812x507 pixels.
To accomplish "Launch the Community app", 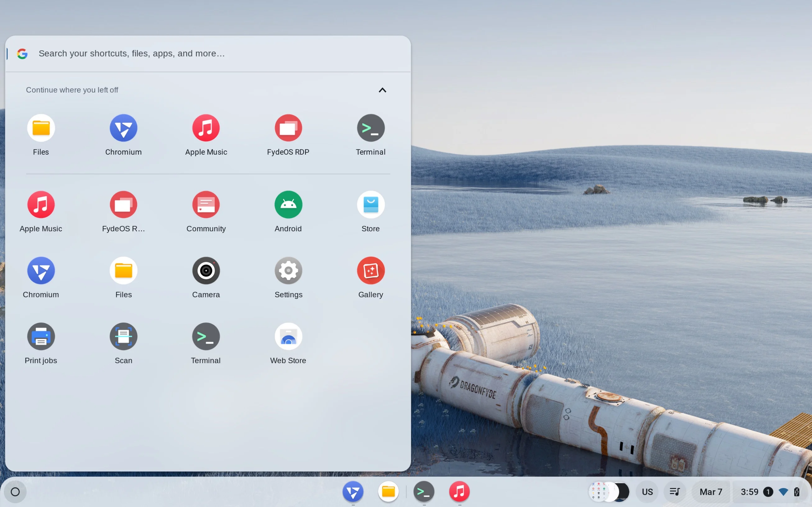I will click(x=206, y=205).
